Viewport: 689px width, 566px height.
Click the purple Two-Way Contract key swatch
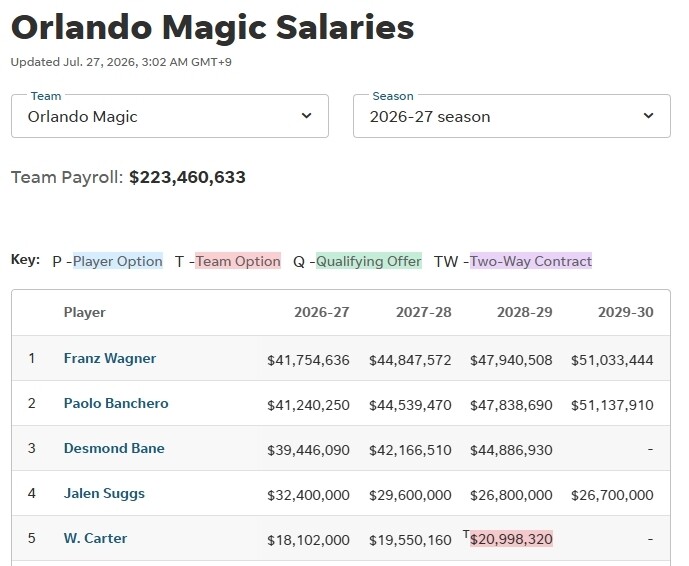[531, 261]
